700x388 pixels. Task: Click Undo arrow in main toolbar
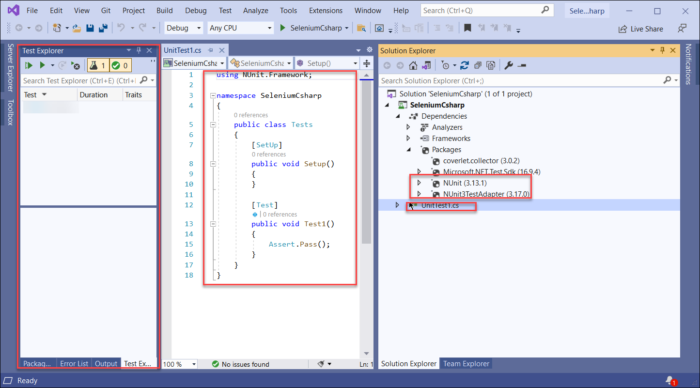click(121, 28)
